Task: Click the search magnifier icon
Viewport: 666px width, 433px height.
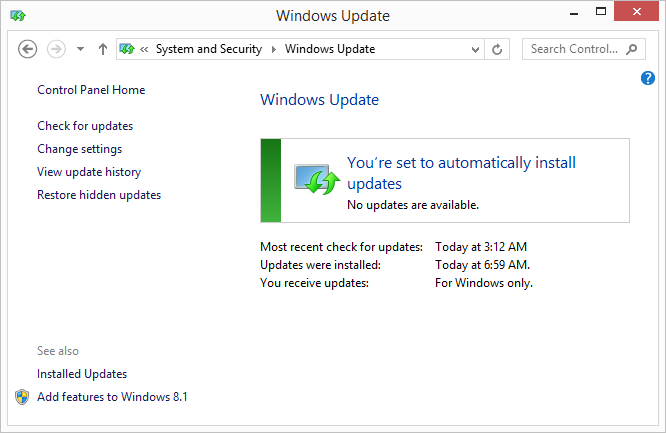Action: pyautogui.click(x=632, y=49)
